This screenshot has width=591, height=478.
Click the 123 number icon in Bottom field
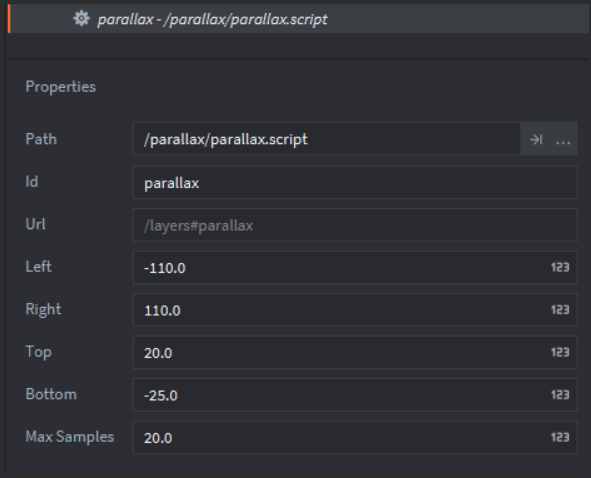[x=560, y=395]
